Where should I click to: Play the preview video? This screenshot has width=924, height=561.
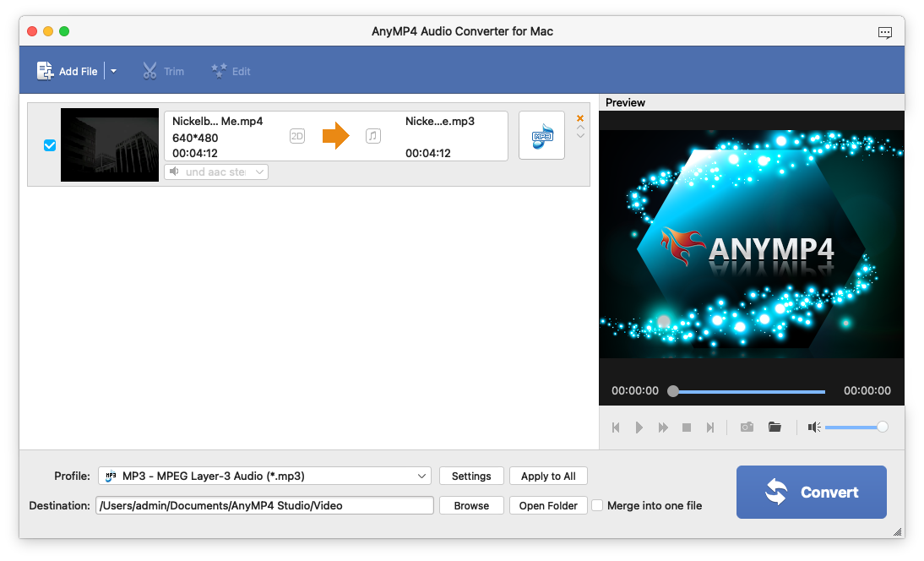pyautogui.click(x=639, y=428)
